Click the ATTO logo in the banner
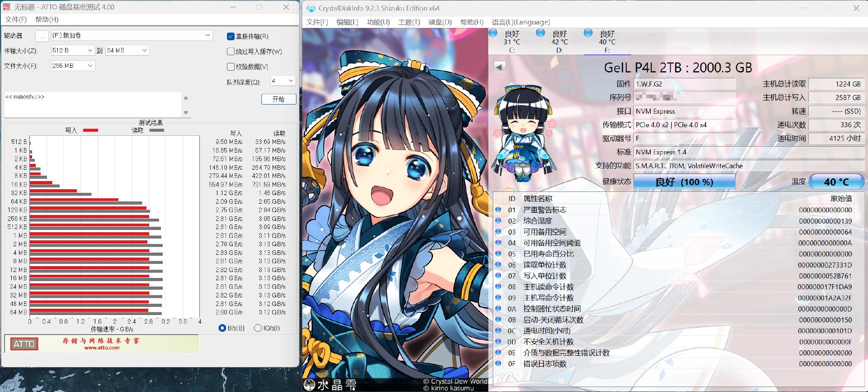Viewport: 868px width, 392px height. pos(24,344)
